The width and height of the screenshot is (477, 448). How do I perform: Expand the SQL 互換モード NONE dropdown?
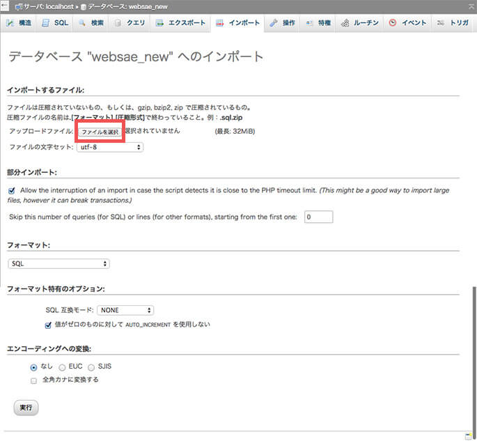click(x=125, y=310)
